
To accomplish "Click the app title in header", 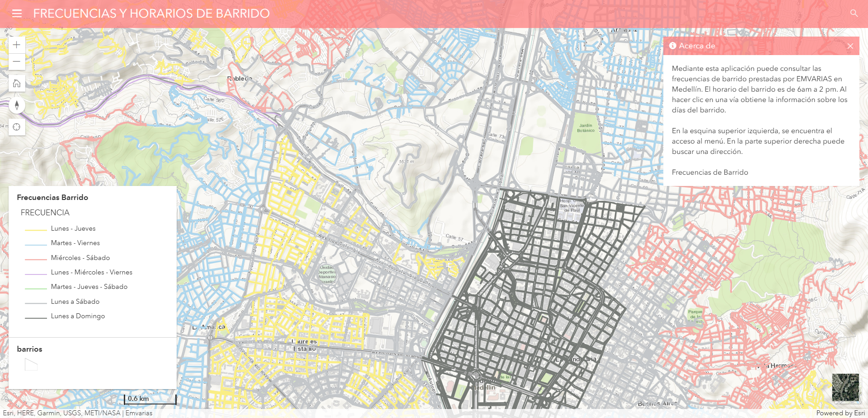I will [151, 14].
